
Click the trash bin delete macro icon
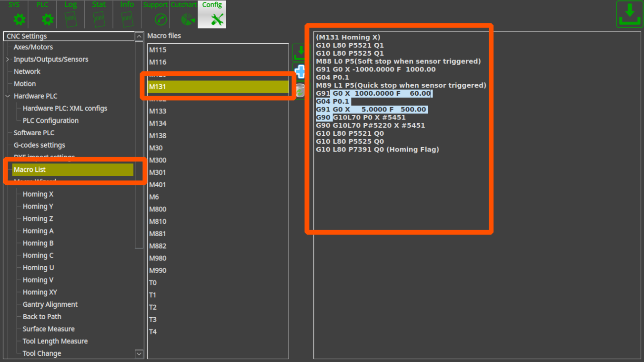pyautogui.click(x=300, y=90)
